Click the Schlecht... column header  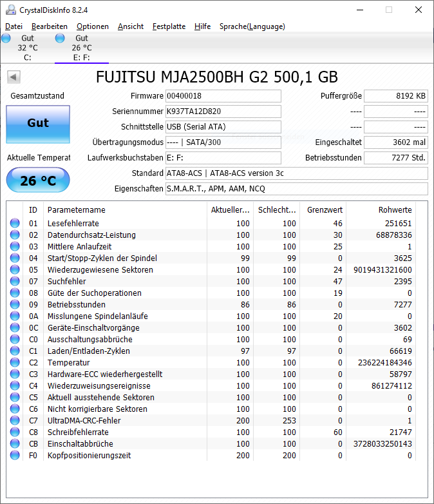277,209
